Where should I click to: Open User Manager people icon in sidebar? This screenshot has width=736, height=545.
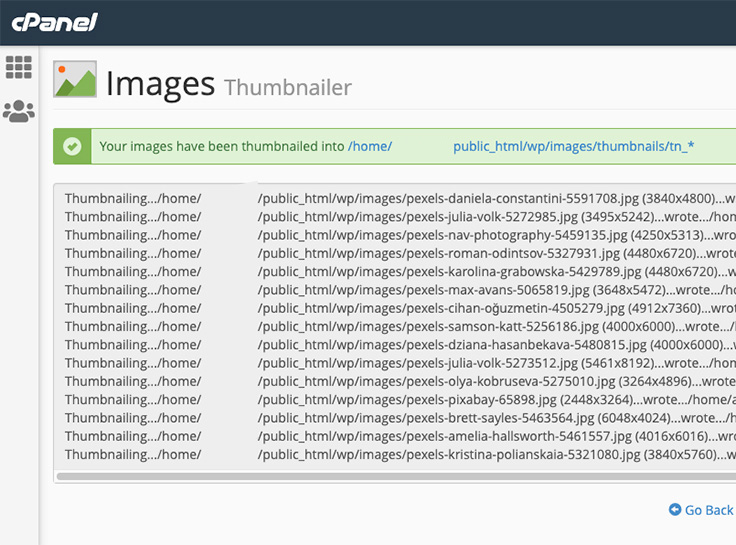19,111
